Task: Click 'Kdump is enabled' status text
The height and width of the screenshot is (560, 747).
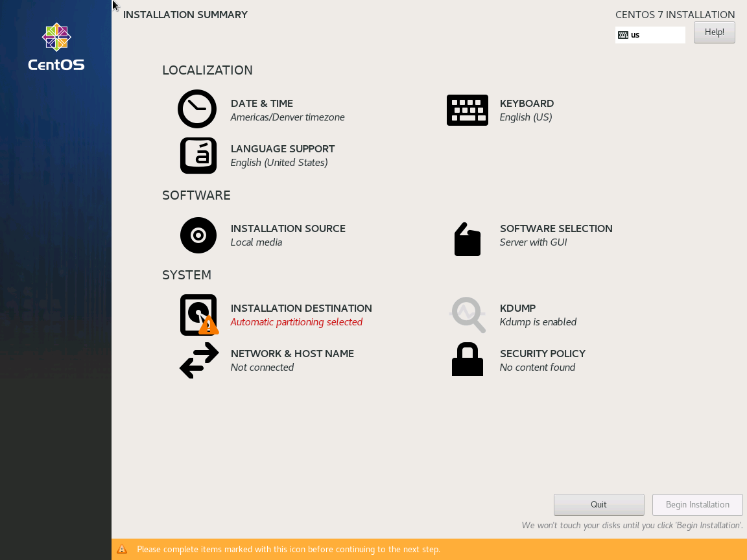Action: (x=538, y=322)
